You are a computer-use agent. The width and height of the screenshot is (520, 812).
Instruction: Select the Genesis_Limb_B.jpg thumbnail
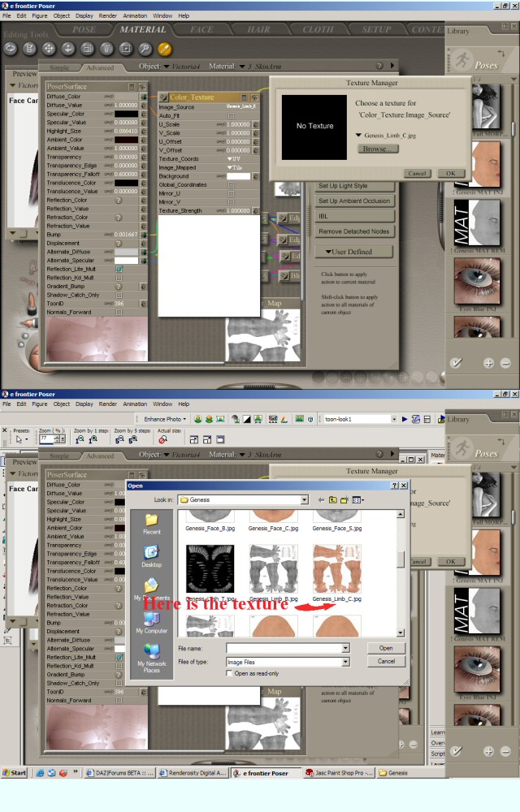click(273, 568)
